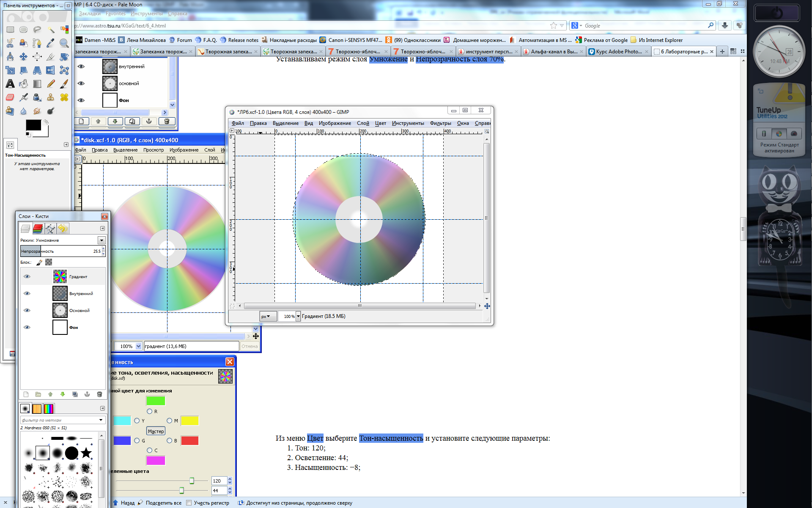Enable the 'Учесть регистр' checkbox

(x=189, y=503)
